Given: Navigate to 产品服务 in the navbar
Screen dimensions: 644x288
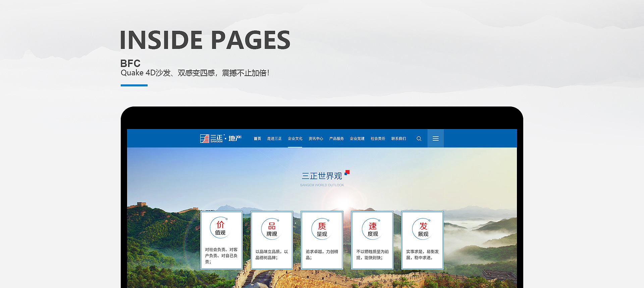Looking at the screenshot, I should tap(336, 139).
